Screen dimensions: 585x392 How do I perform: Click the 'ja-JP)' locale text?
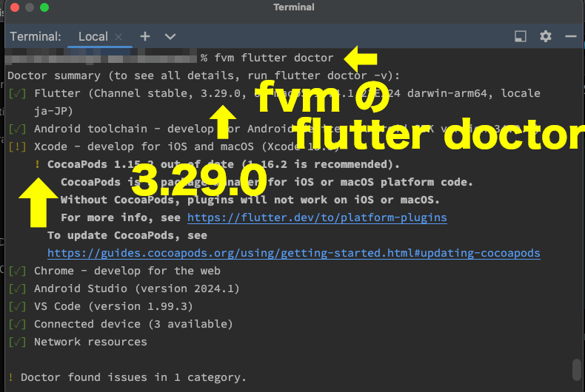(x=53, y=111)
